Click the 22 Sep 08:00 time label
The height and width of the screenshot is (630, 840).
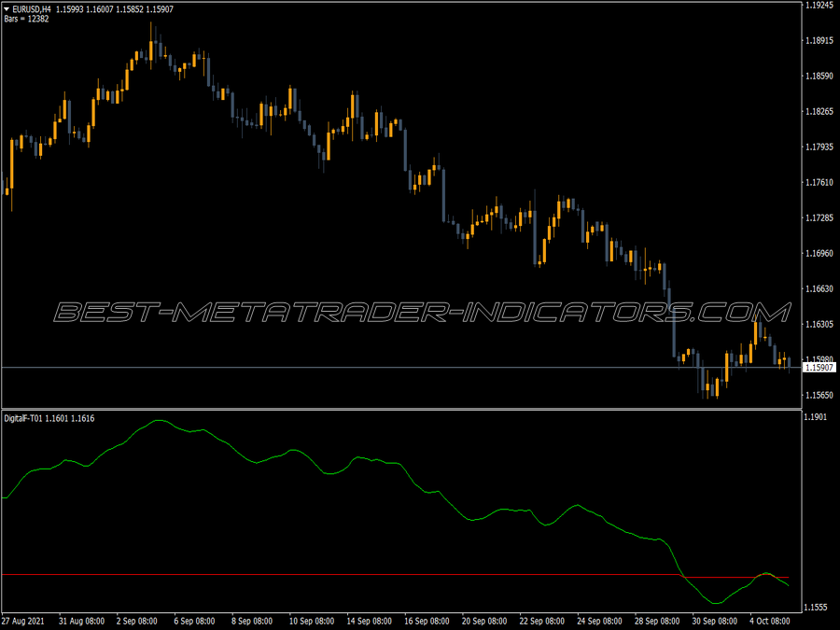542,622
